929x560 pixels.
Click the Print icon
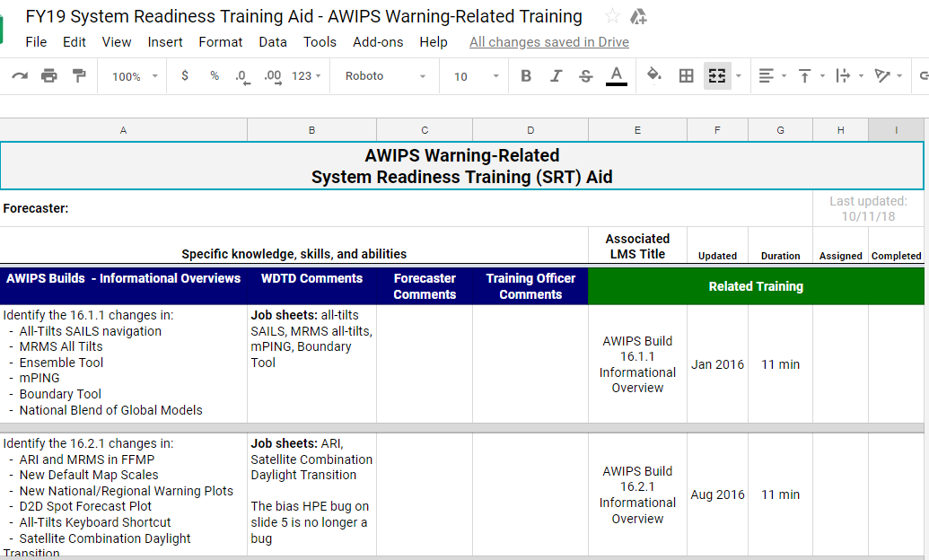tap(49, 76)
